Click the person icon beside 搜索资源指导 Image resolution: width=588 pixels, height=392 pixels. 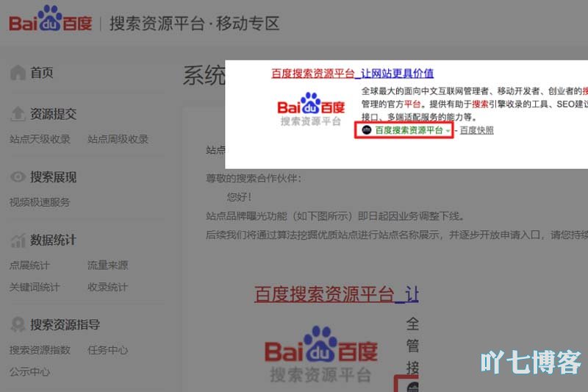click(18, 324)
